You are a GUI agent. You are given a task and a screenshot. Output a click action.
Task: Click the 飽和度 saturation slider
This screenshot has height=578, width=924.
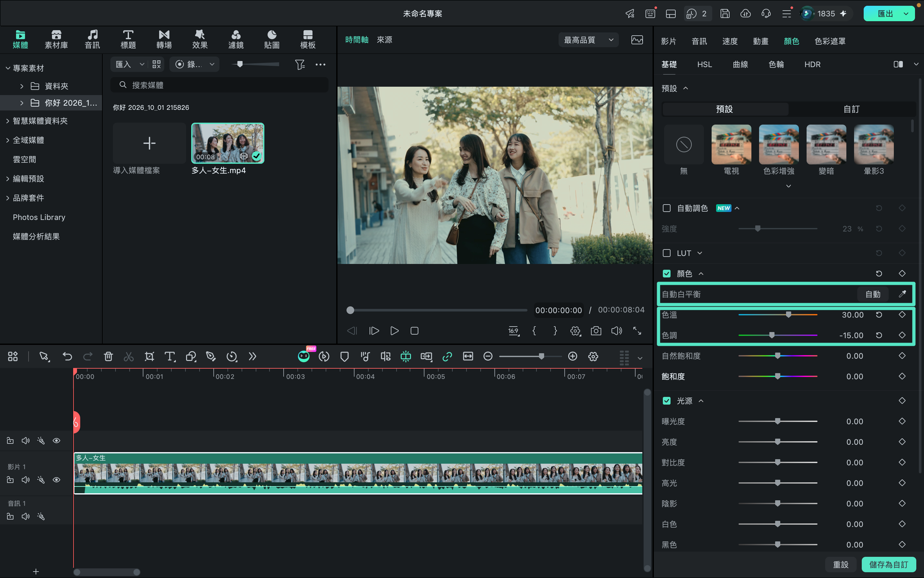tap(777, 376)
